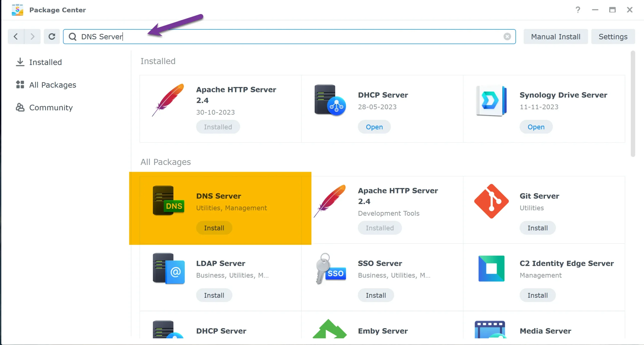Click the vertical scrollbar on the right
The image size is (644, 345).
[x=633, y=104]
